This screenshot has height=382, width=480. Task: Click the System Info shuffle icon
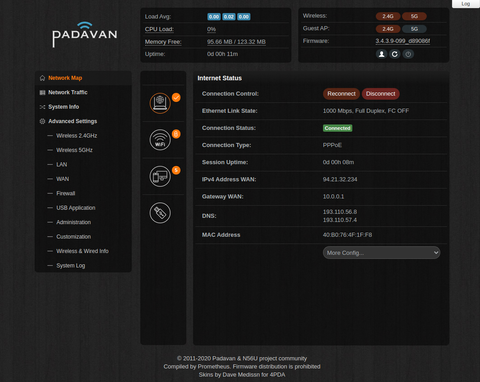pyautogui.click(x=42, y=107)
